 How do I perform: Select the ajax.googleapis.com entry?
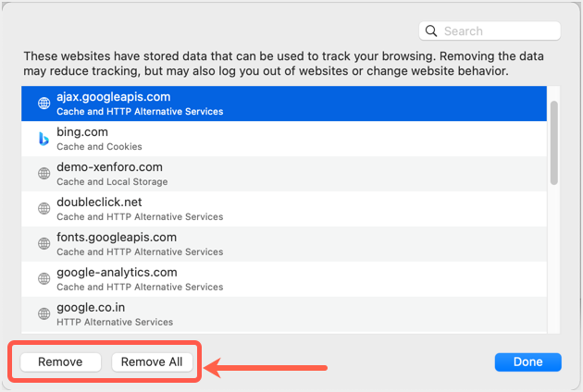[284, 104]
